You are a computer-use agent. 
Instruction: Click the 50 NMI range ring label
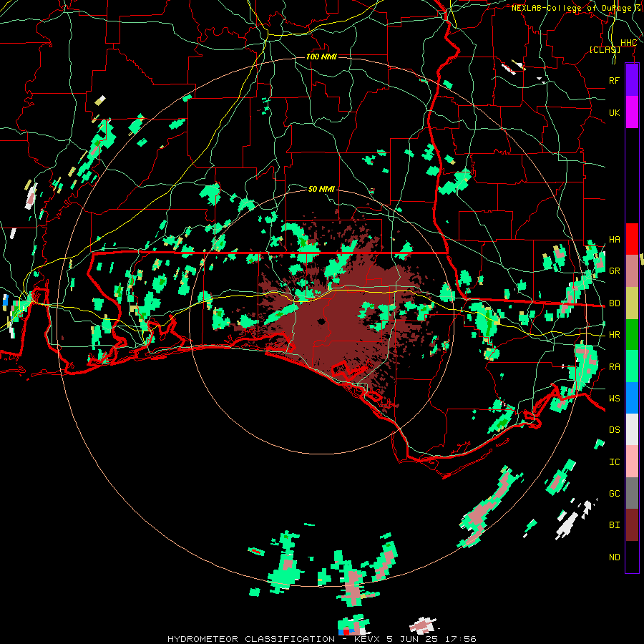click(321, 189)
